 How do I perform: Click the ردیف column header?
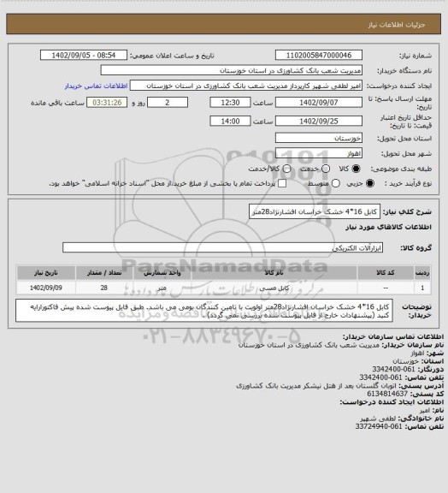click(x=422, y=272)
